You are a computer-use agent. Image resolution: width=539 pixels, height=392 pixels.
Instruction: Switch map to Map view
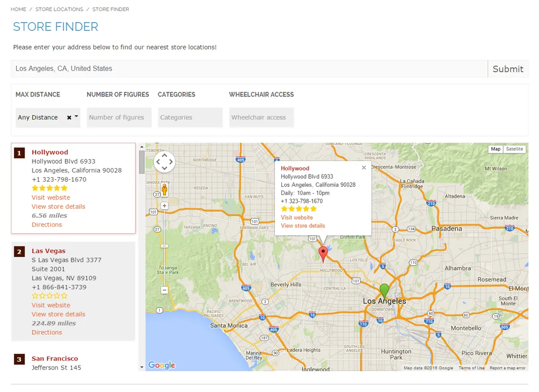[495, 149]
